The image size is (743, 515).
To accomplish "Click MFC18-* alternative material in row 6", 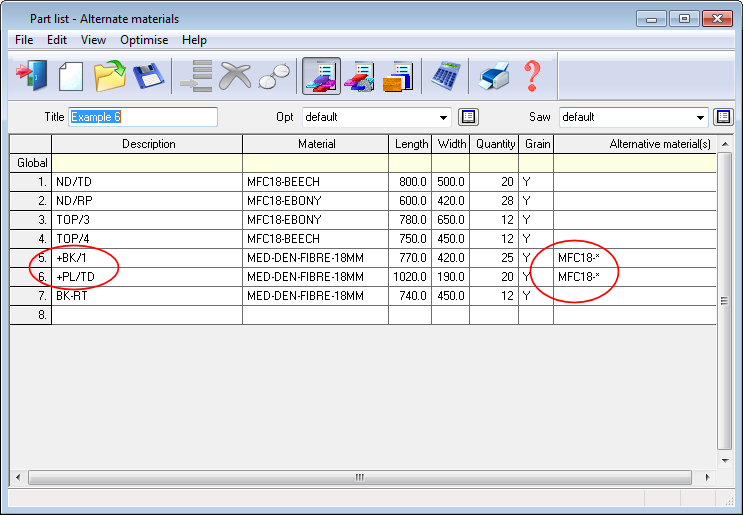I will (x=635, y=277).
